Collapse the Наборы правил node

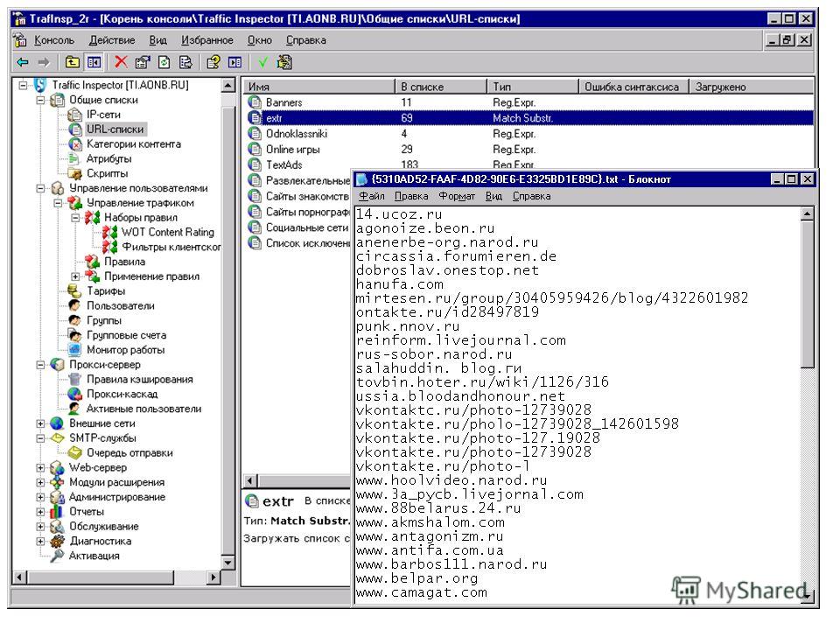[x=75, y=218]
